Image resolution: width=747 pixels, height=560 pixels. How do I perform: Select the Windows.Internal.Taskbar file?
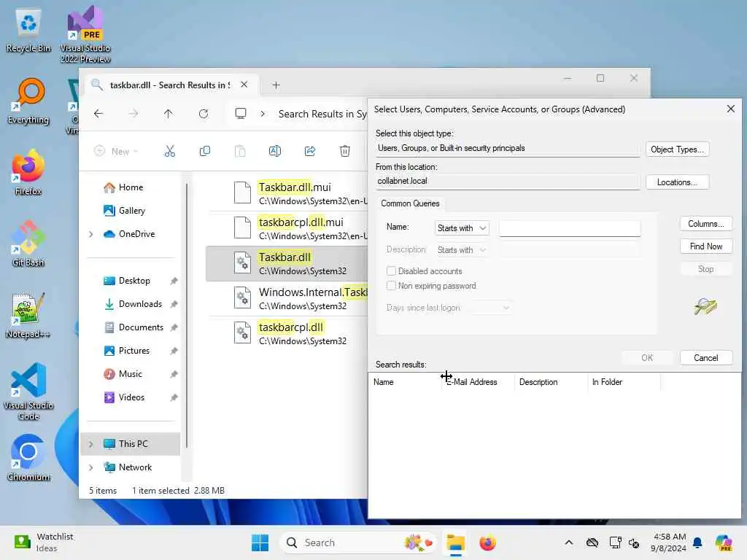(x=287, y=298)
